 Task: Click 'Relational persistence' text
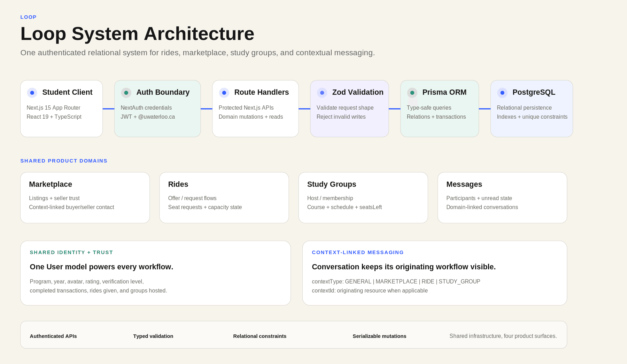point(524,108)
